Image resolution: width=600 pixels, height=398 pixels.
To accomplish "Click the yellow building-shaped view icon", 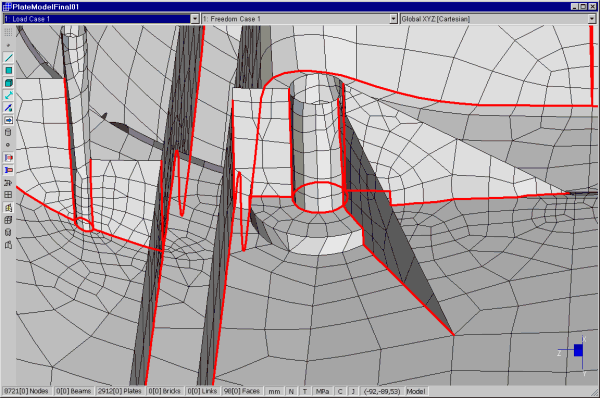I will tap(8, 207).
